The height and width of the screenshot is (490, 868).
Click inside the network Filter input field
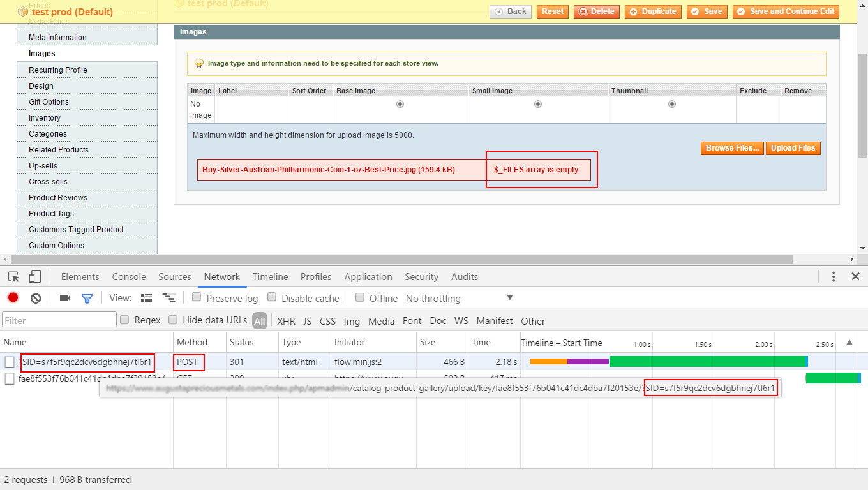pyautogui.click(x=59, y=319)
